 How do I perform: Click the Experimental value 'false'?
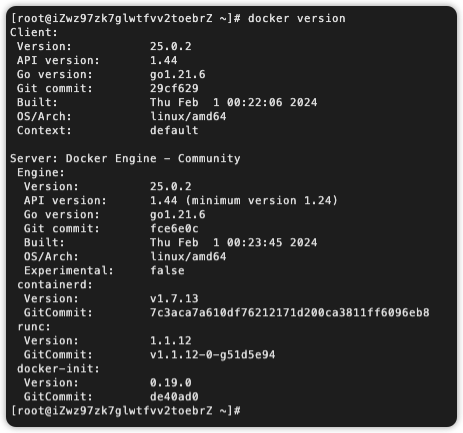coord(167,270)
